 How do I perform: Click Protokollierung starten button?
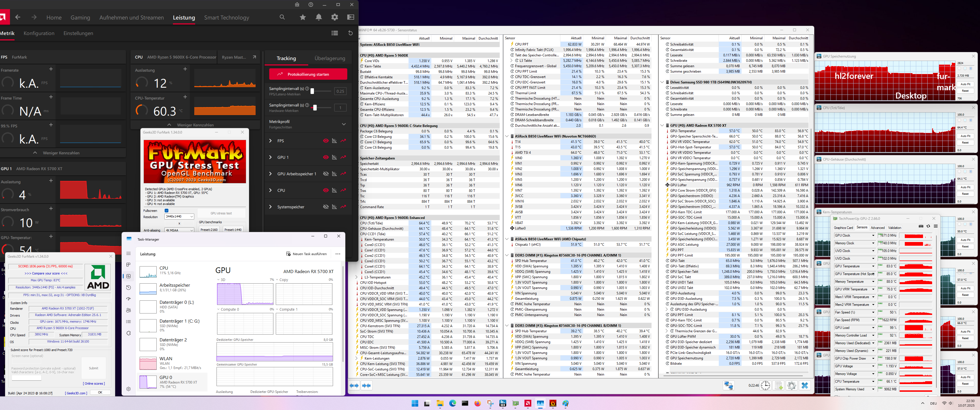click(308, 74)
